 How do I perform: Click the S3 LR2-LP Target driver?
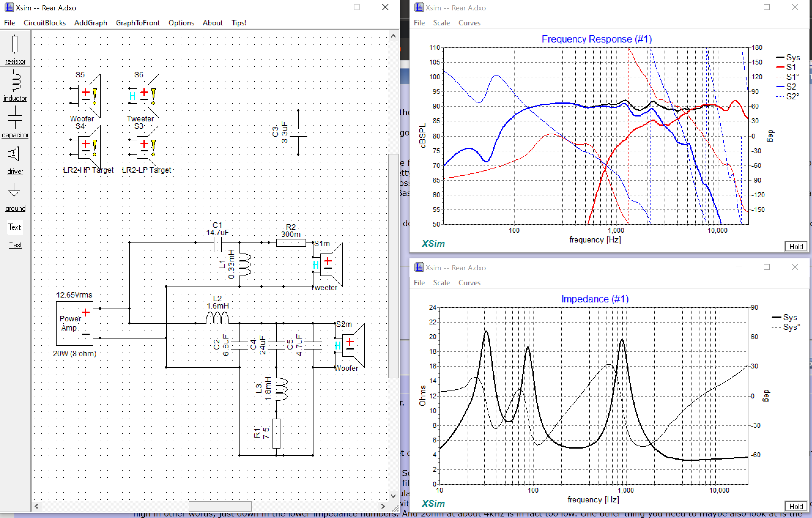coord(145,147)
